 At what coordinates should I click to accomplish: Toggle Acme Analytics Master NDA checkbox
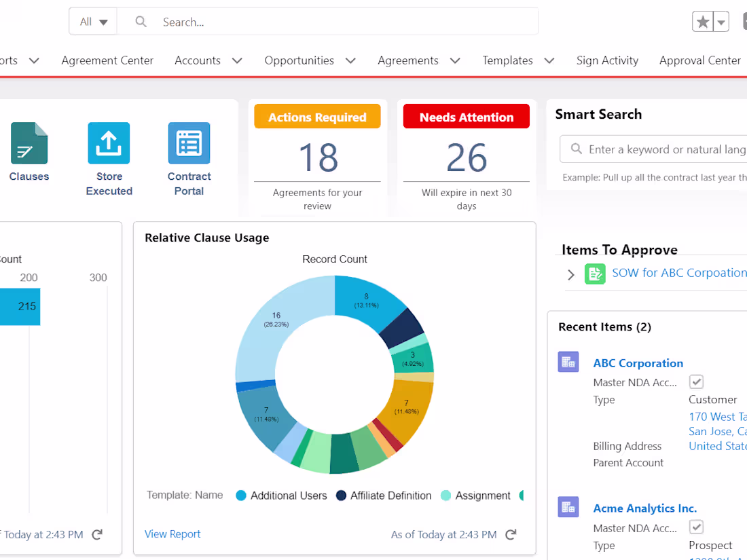pyautogui.click(x=696, y=527)
